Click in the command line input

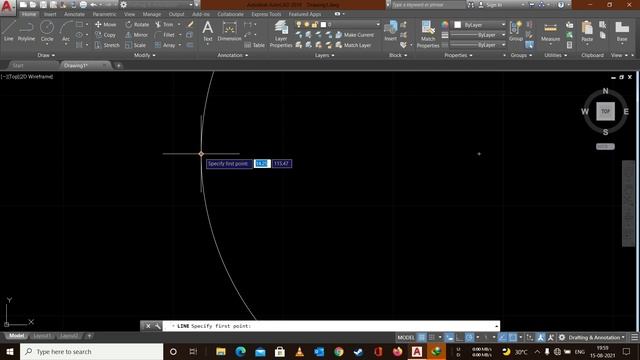click(331, 326)
